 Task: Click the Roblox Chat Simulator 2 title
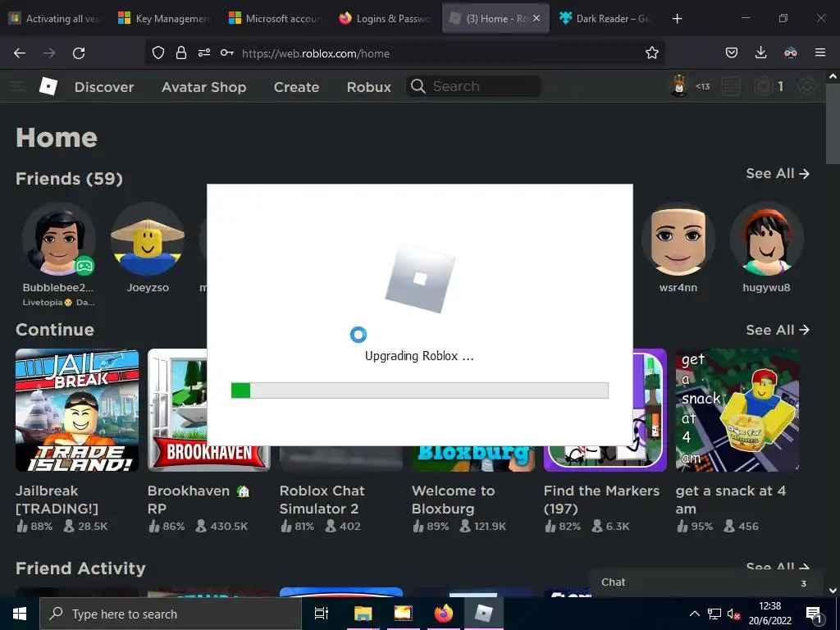[x=322, y=500]
